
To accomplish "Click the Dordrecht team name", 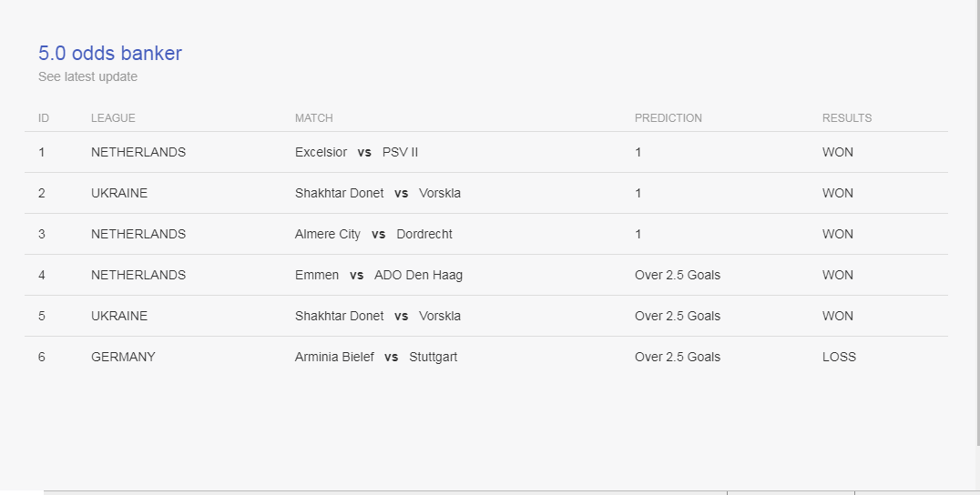I will pos(424,234).
